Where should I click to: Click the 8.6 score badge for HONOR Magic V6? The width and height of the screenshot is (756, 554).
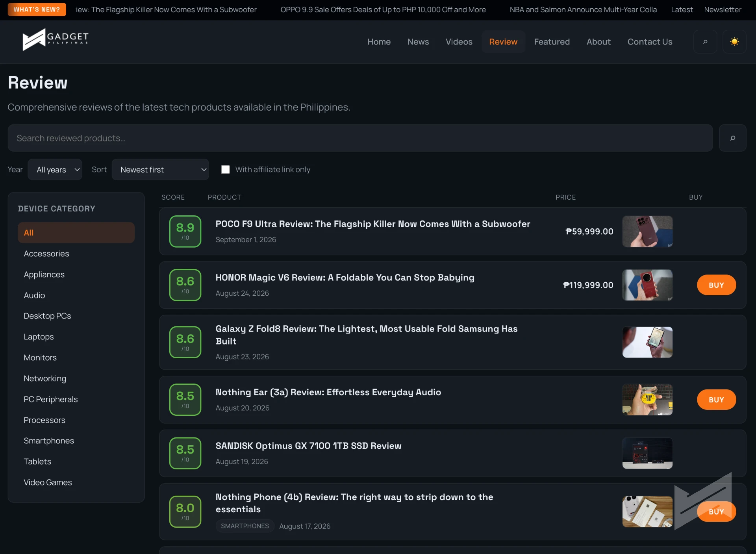pos(185,285)
